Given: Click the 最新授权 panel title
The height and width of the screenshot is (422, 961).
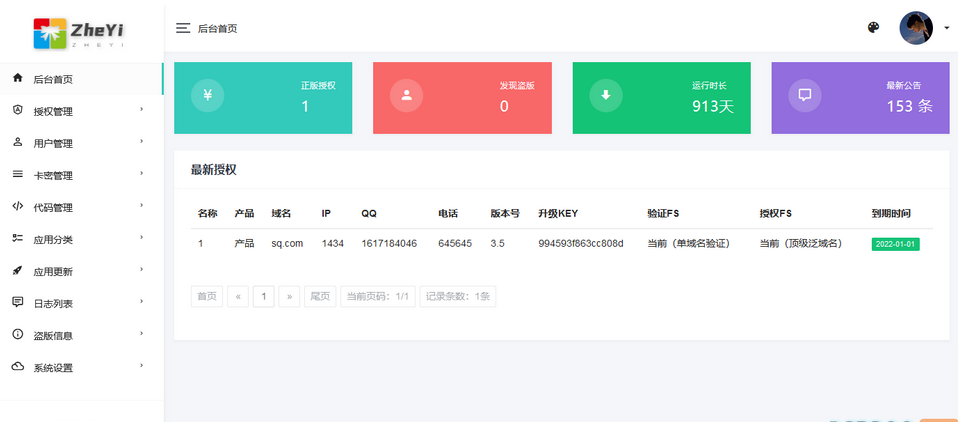Looking at the screenshot, I should click(213, 170).
